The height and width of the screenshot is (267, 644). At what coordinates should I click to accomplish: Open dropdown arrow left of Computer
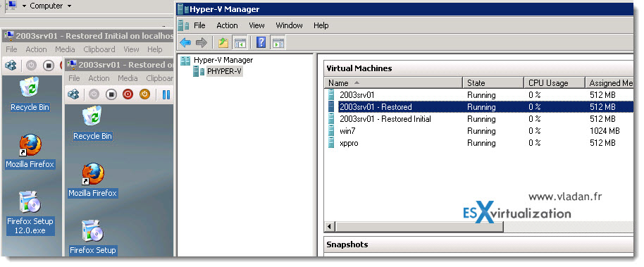(x=24, y=6)
